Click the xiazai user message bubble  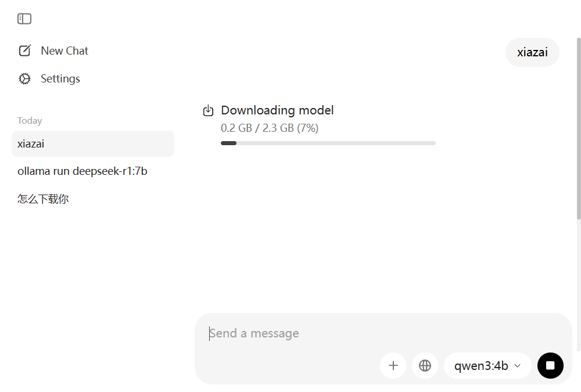(x=532, y=52)
